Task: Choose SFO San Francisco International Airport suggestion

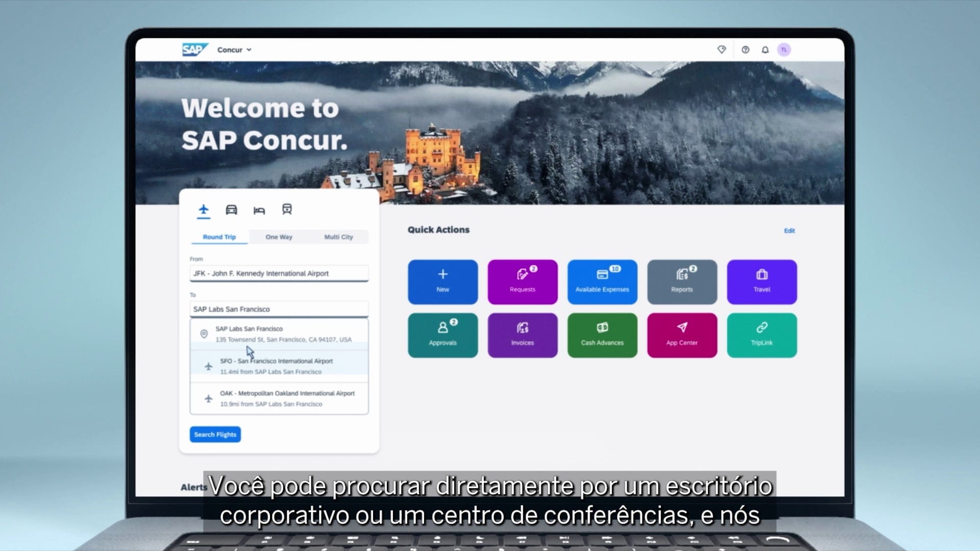Action: 279,366
